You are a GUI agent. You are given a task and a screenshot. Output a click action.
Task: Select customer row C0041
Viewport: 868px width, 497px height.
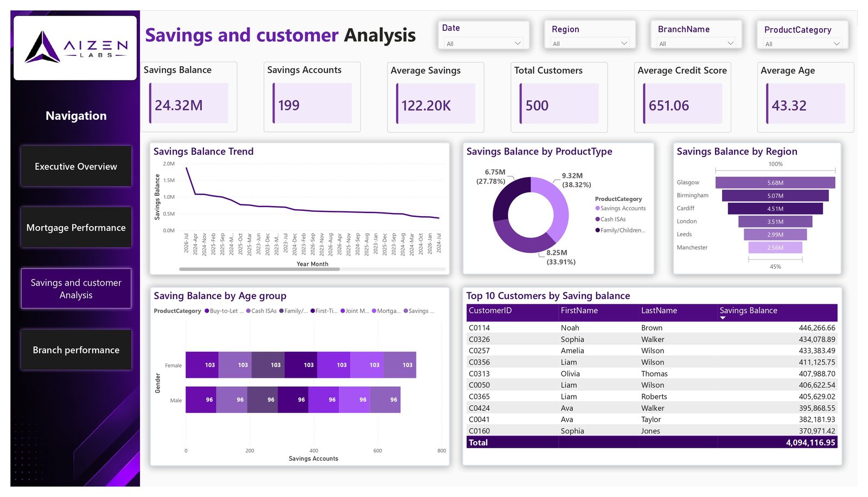[652, 419]
